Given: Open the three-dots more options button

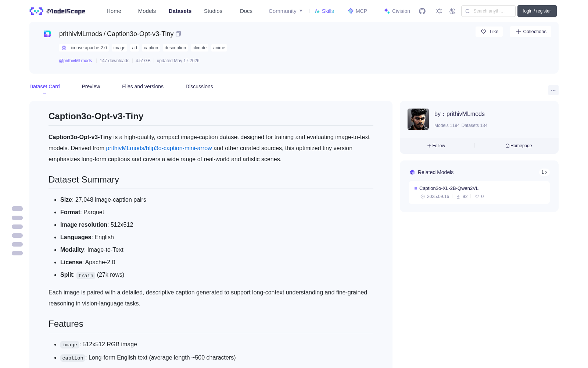Looking at the screenshot, I should click(553, 90).
